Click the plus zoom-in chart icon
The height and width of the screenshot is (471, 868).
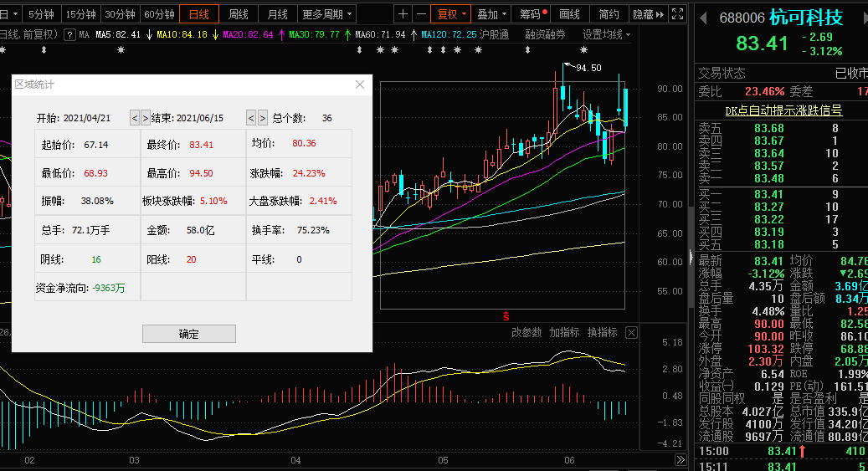(x=403, y=14)
